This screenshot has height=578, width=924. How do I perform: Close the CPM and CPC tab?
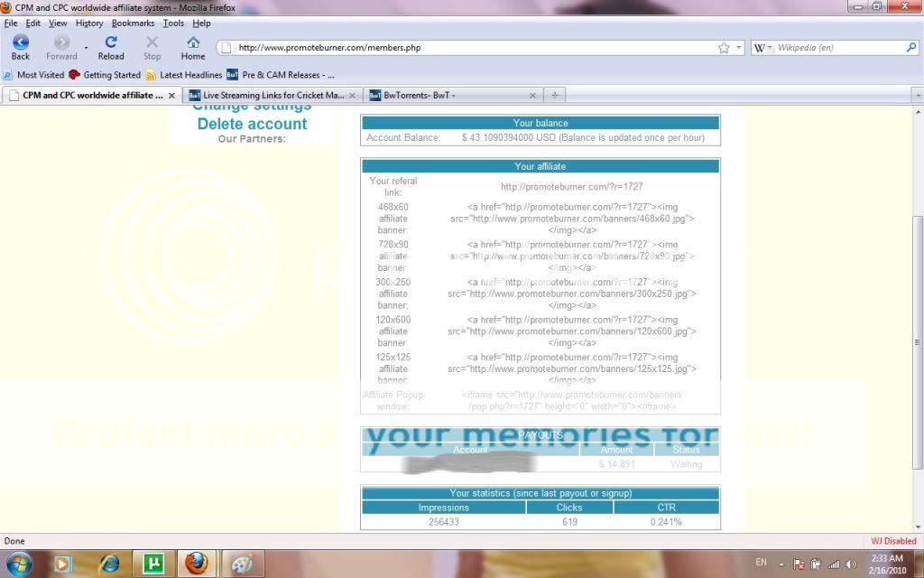171,96
